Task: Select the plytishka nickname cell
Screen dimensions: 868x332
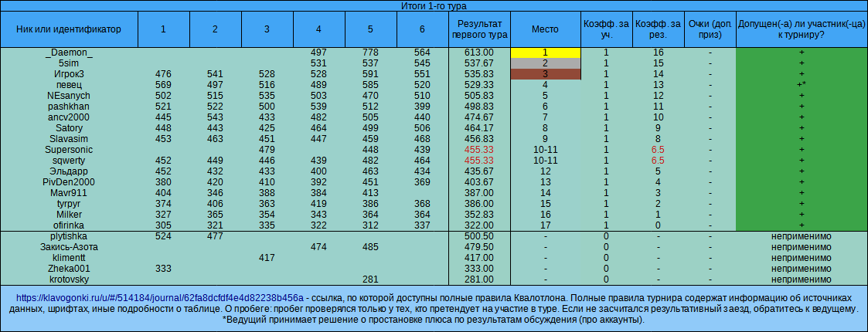Action: pyautogui.click(x=69, y=236)
